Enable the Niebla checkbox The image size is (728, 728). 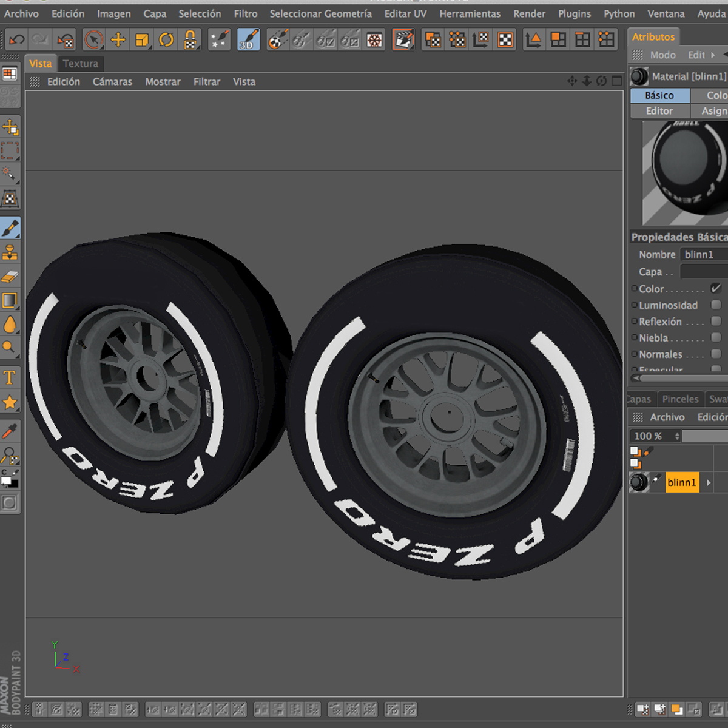coord(716,337)
